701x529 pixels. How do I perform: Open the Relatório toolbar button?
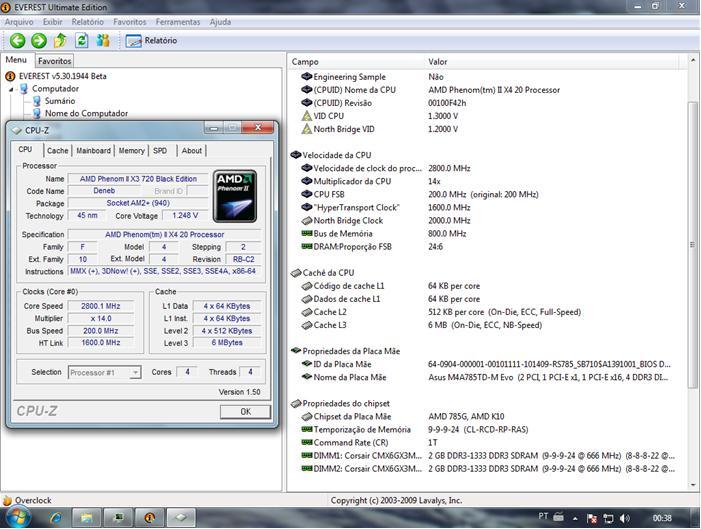tap(151, 41)
